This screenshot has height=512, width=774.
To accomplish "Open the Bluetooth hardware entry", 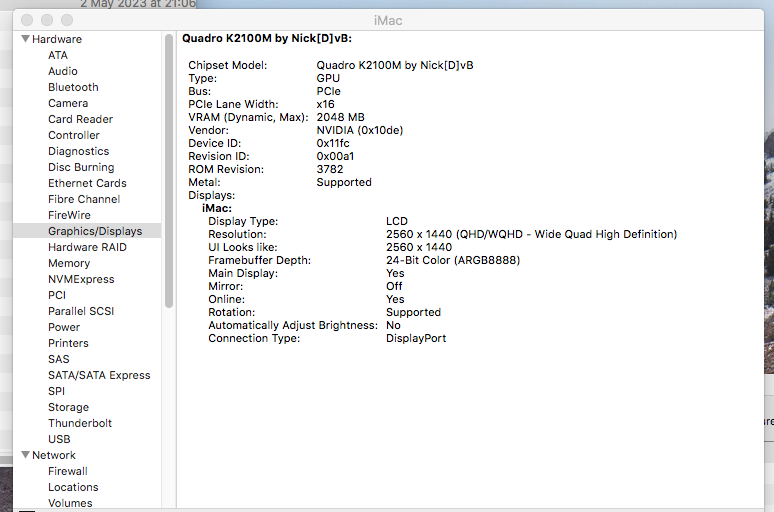I will point(73,87).
